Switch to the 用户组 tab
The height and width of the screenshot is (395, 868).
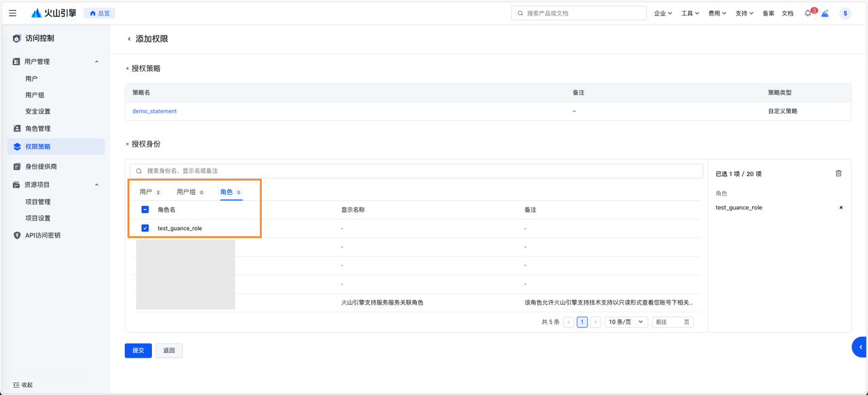(x=186, y=193)
